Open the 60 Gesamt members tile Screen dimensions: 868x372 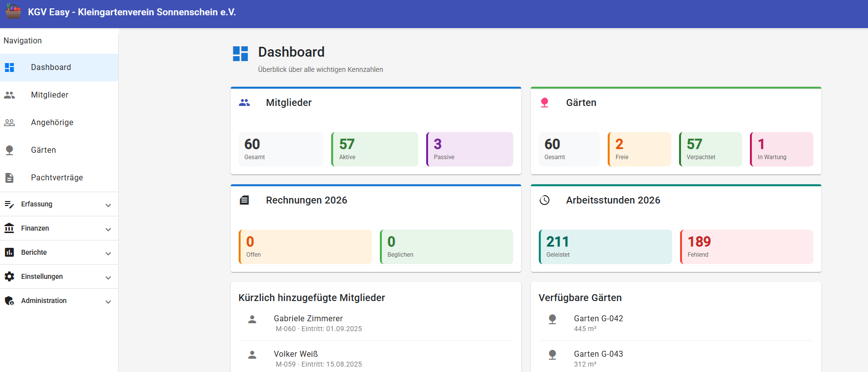(x=281, y=149)
